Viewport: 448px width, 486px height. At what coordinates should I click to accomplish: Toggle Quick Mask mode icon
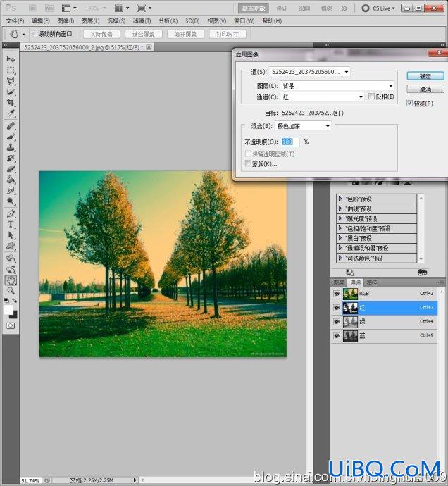(11, 325)
